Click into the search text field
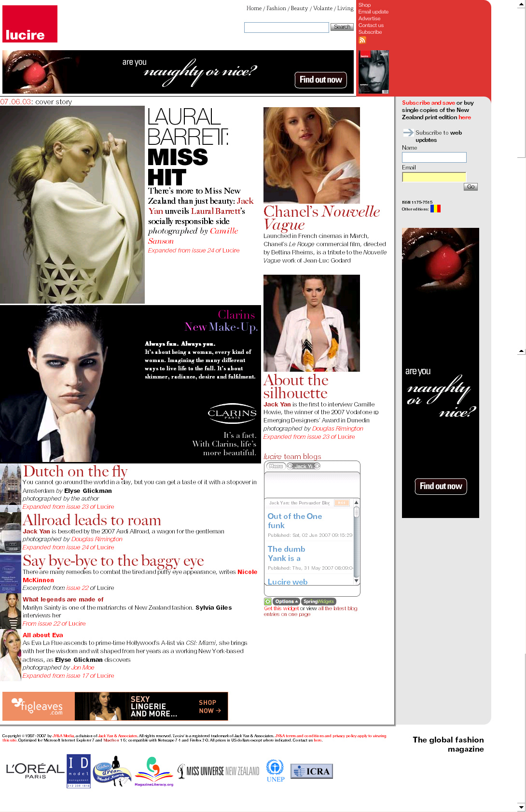Image resolution: width=526 pixels, height=812 pixels. pyautogui.click(x=287, y=28)
